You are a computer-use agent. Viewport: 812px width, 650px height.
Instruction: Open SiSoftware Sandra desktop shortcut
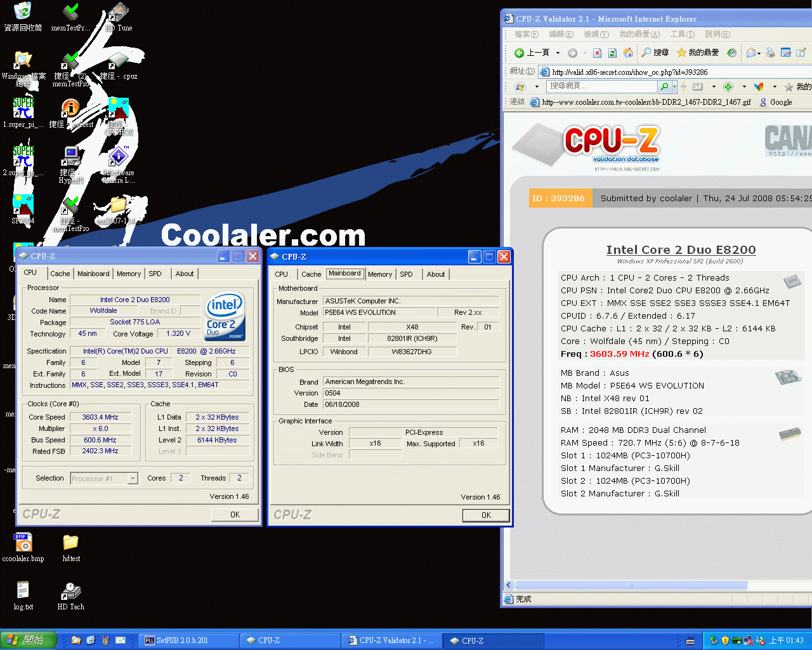pos(118,156)
